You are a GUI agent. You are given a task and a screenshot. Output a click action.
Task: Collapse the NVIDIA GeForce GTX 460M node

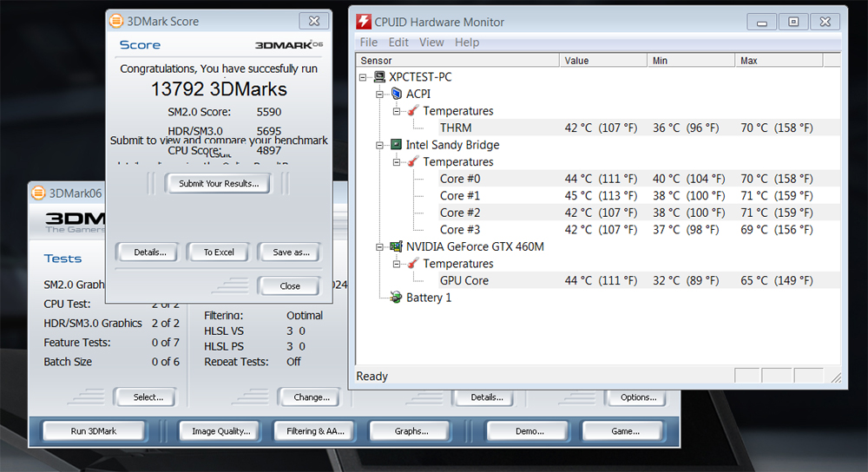point(380,246)
